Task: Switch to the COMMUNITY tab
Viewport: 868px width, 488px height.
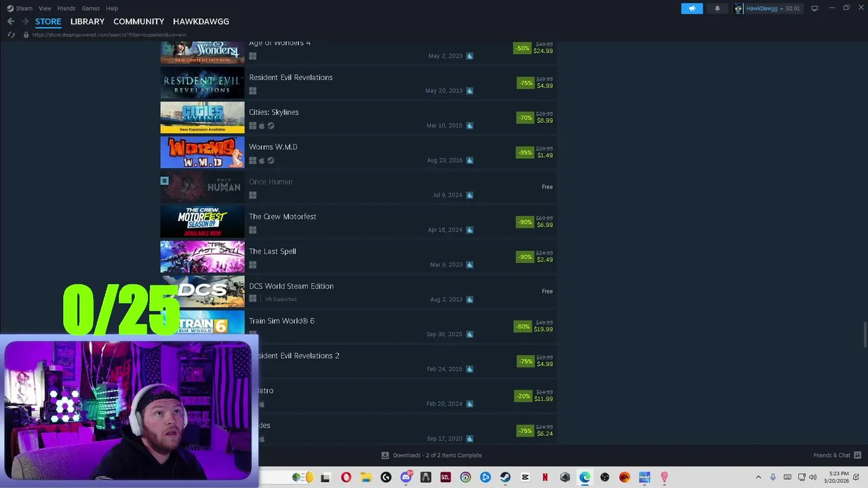Action: [138, 22]
